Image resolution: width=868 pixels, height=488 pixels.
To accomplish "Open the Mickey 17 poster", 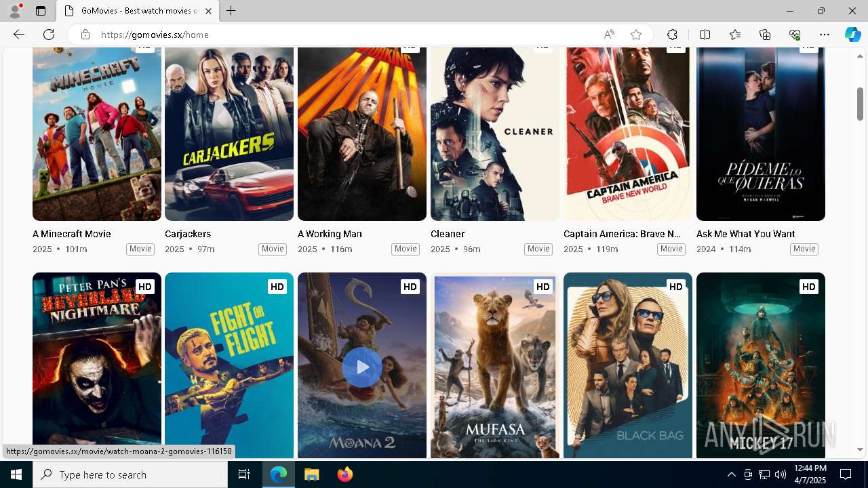I will (x=761, y=366).
